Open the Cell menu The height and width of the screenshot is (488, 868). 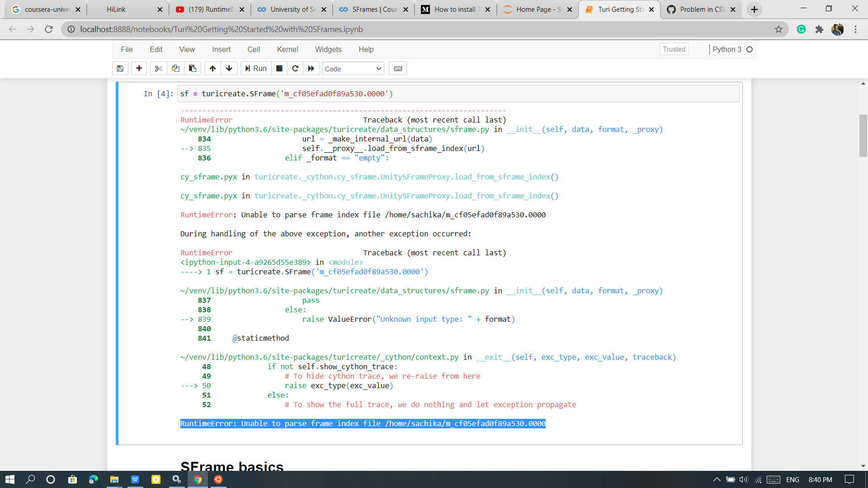[254, 49]
